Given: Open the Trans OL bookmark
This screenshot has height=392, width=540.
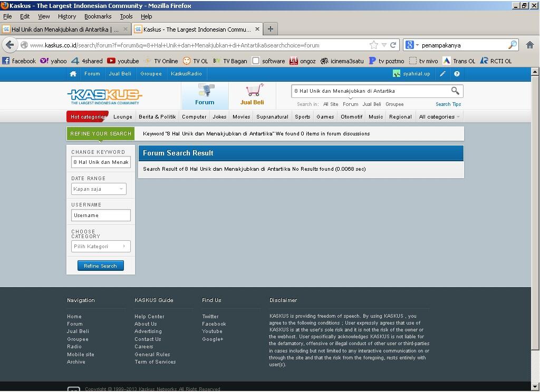Looking at the screenshot, I should coord(459,61).
